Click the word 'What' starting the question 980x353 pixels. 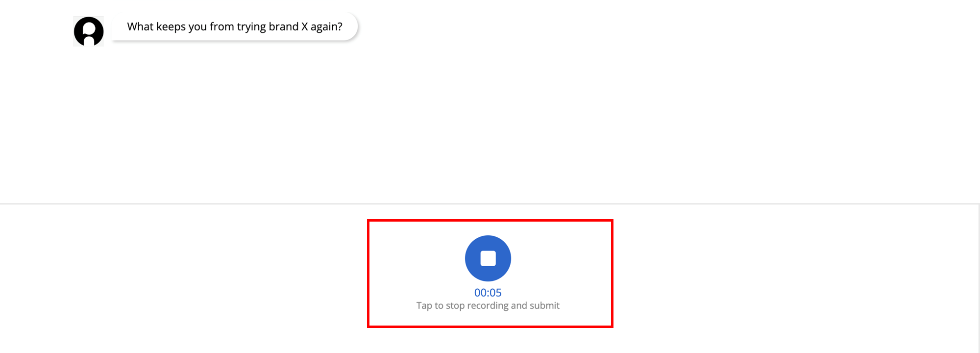pyautogui.click(x=140, y=26)
